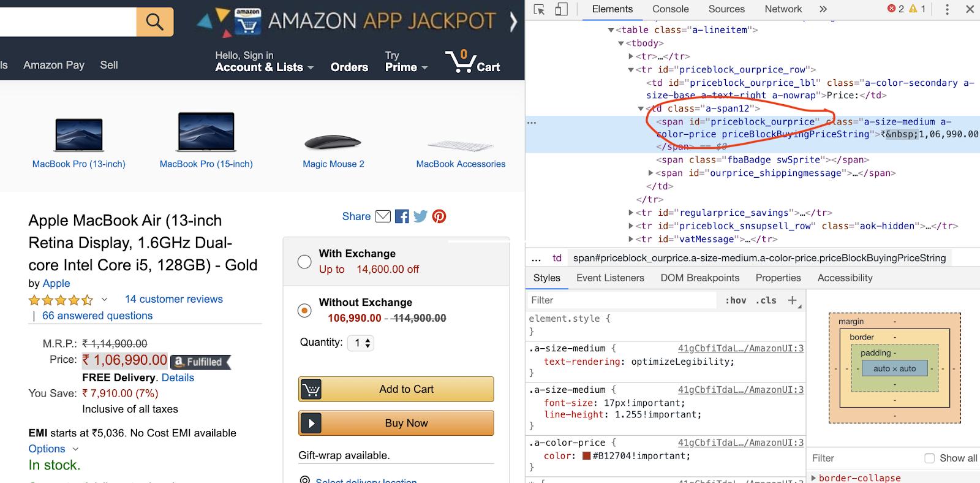Click the MacBook Accessories link
The height and width of the screenshot is (483, 980).
[461, 164]
